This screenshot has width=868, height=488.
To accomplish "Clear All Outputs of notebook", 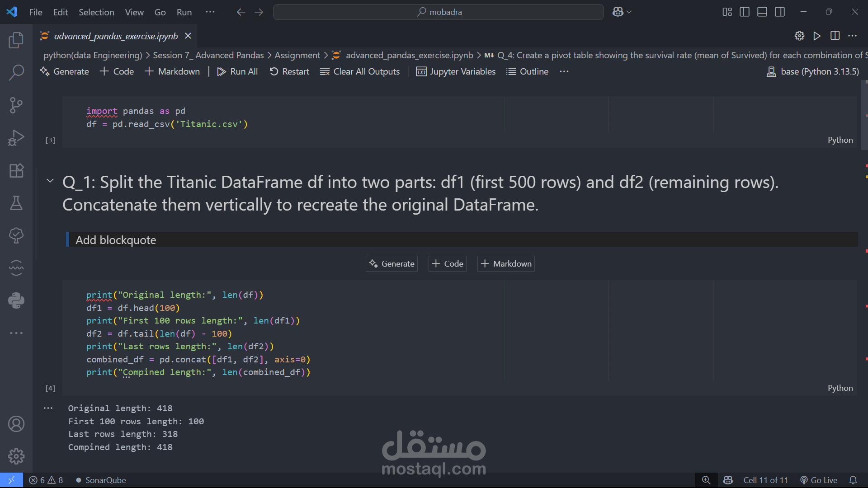I will tap(360, 71).
